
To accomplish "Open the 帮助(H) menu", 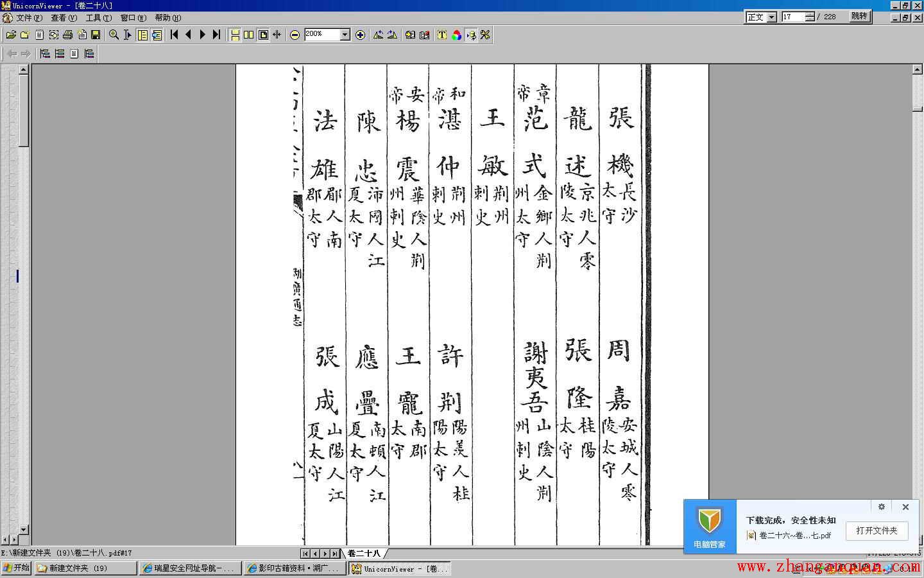I will [168, 17].
